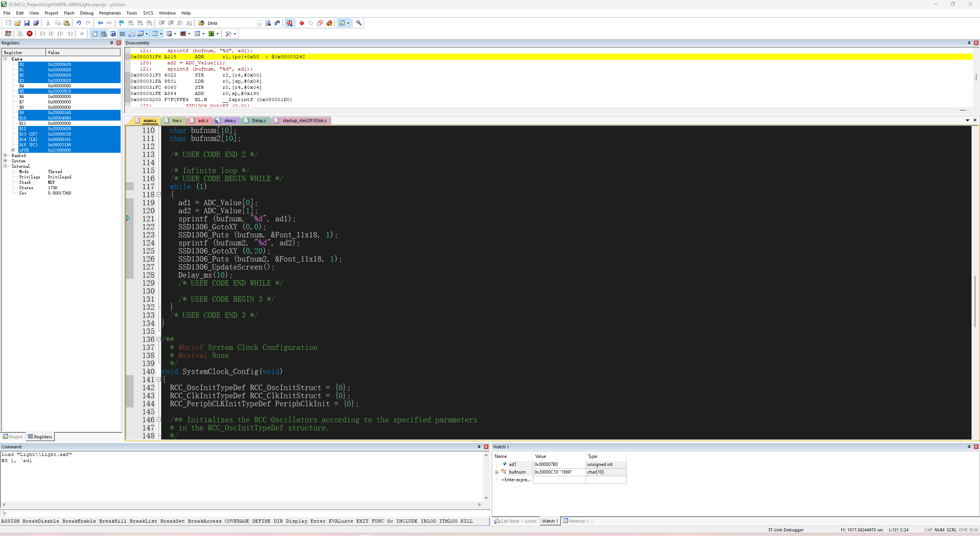Click the Step Out icon

(x=60, y=34)
